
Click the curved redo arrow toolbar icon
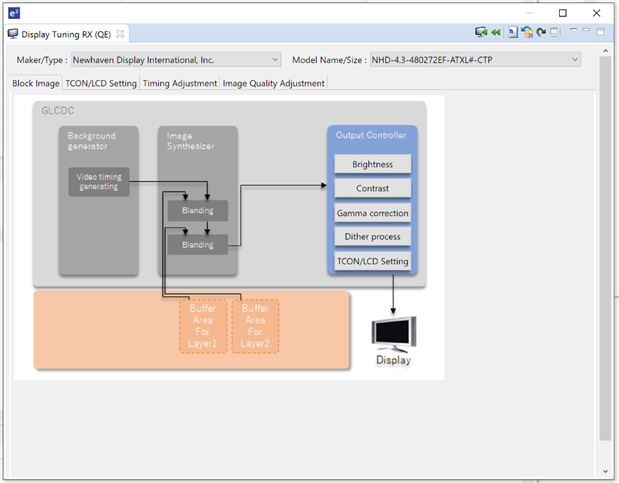pos(541,32)
